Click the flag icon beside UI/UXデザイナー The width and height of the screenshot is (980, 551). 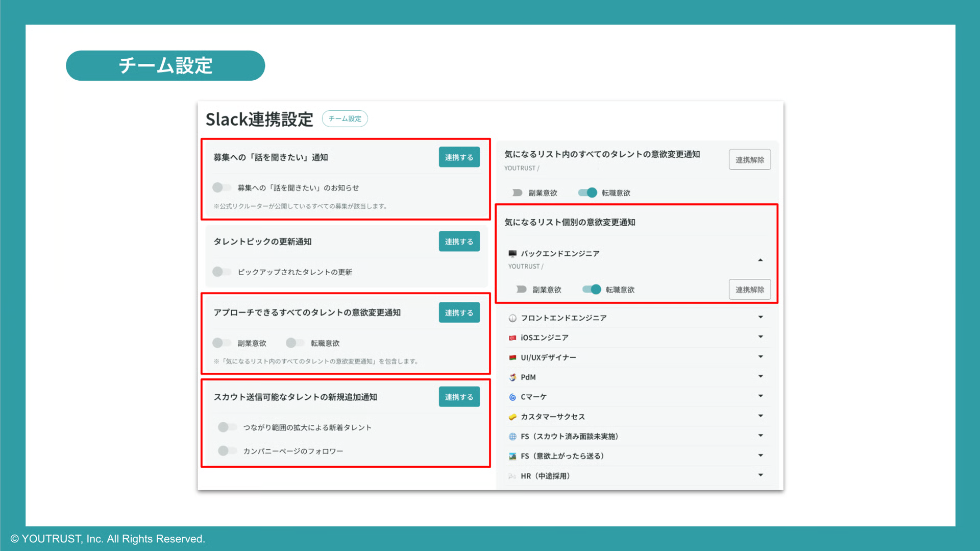pyautogui.click(x=512, y=357)
